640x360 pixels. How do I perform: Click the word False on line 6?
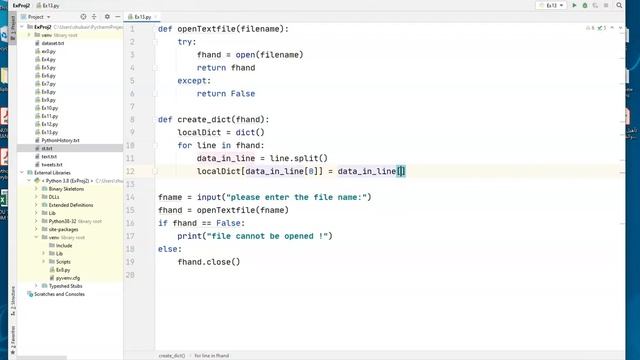[x=243, y=93]
